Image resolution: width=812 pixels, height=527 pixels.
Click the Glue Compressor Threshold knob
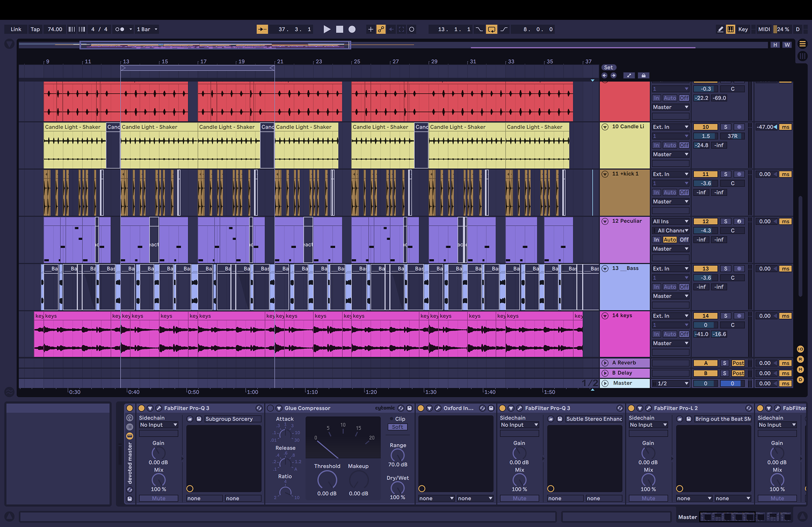pyautogui.click(x=327, y=480)
